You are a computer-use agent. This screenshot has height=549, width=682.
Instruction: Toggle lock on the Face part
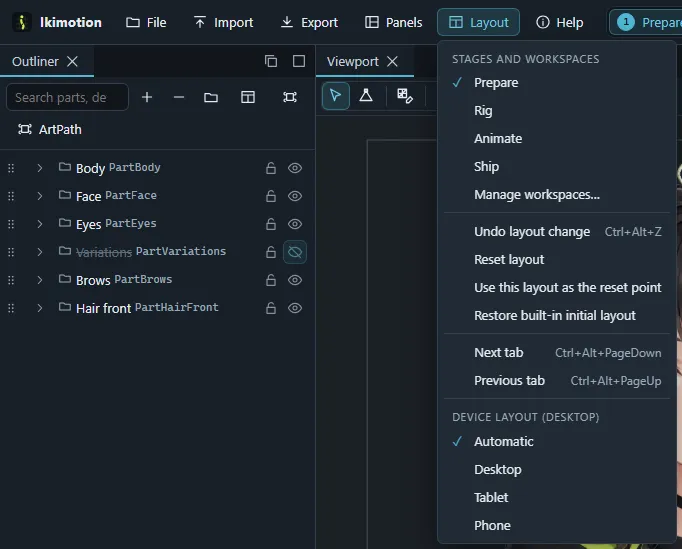click(x=271, y=196)
